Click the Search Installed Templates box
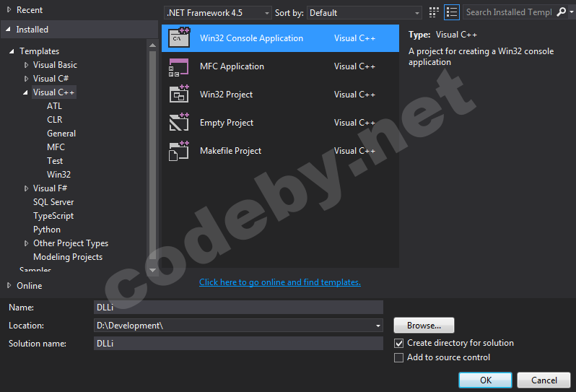 tap(510, 12)
